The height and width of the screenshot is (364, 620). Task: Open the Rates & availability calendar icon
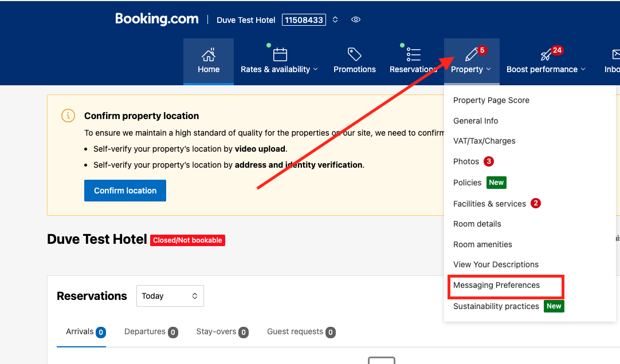[x=280, y=54]
